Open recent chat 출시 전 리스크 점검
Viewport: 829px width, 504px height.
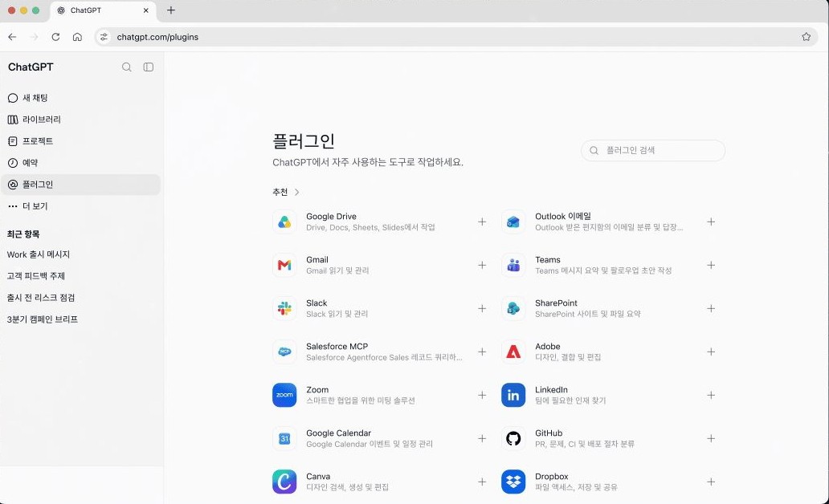click(x=41, y=298)
